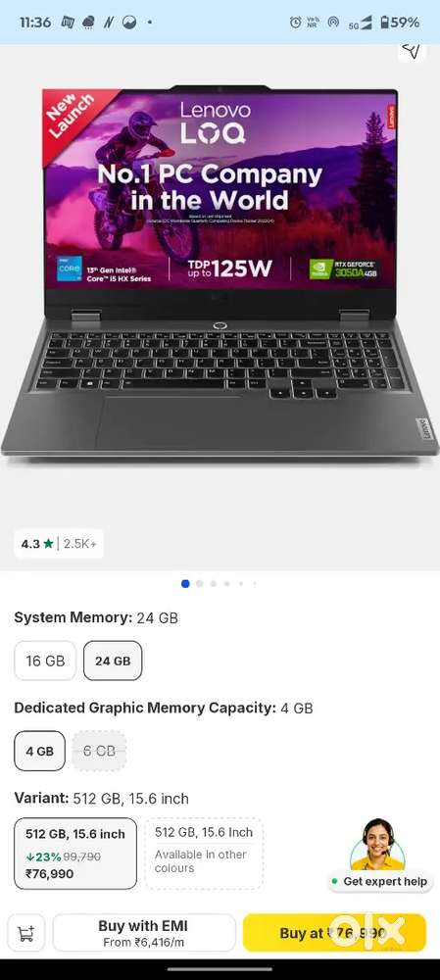Add the laptop to cart using the cart icon
The image size is (440, 980).
(x=26, y=933)
